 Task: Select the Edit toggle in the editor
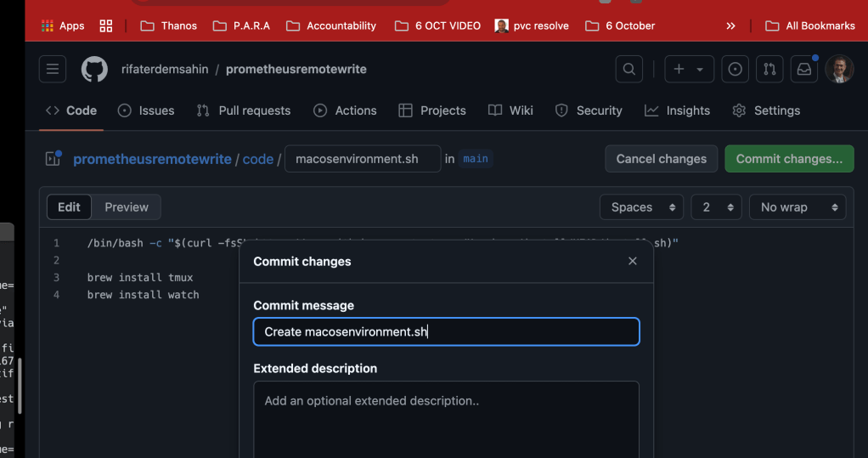[x=69, y=207]
